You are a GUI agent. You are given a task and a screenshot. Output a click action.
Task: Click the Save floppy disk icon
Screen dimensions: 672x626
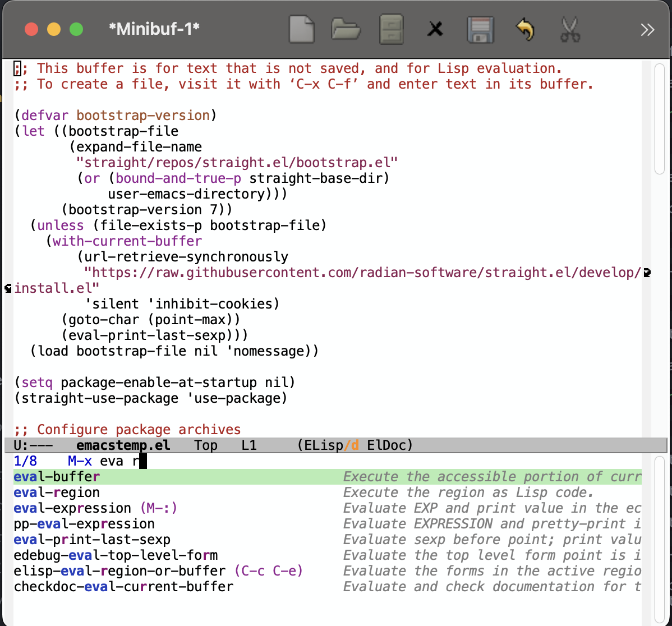[x=480, y=30]
